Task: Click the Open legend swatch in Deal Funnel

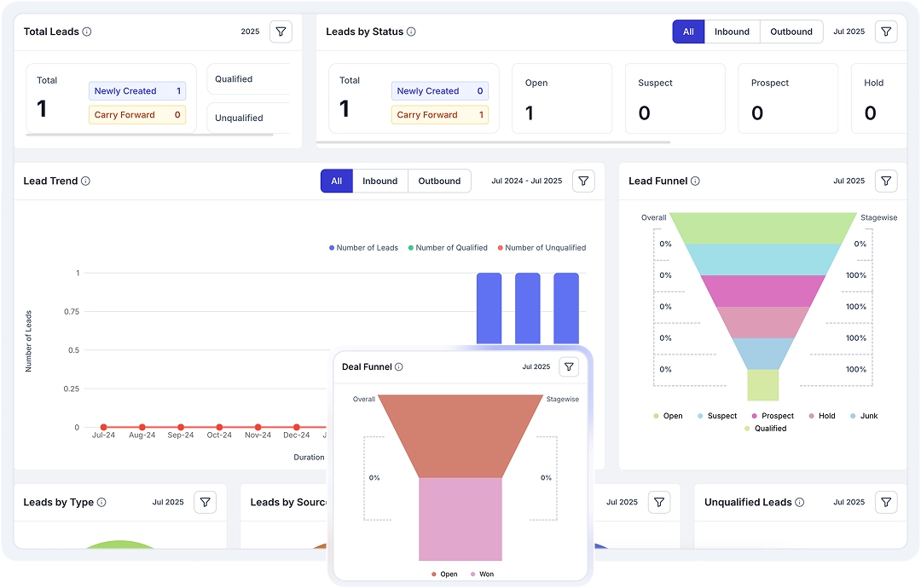Action: coord(434,574)
